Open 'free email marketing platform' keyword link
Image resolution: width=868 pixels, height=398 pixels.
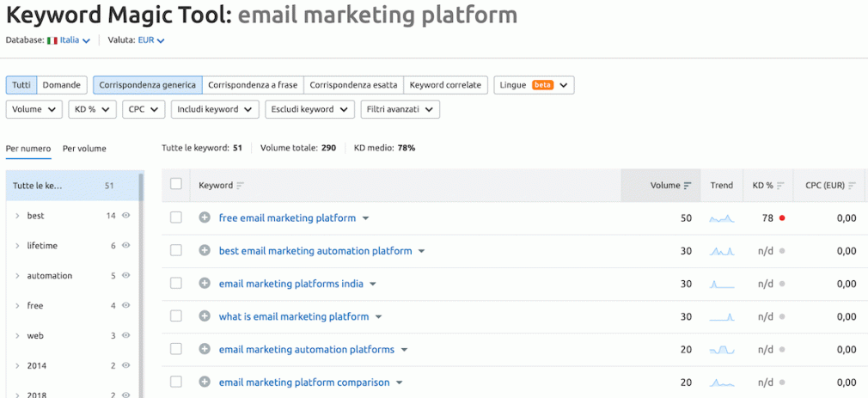click(x=287, y=218)
